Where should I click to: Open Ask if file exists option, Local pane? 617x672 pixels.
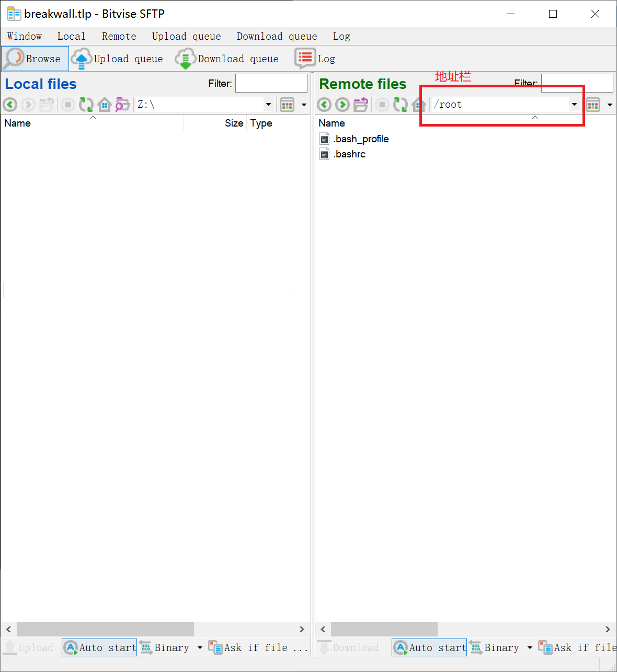[x=258, y=647]
